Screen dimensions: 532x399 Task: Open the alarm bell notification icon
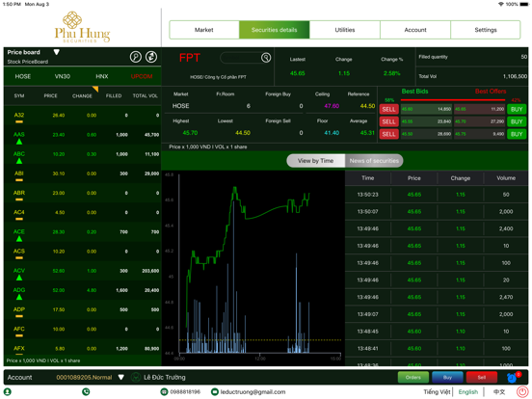(x=512, y=377)
